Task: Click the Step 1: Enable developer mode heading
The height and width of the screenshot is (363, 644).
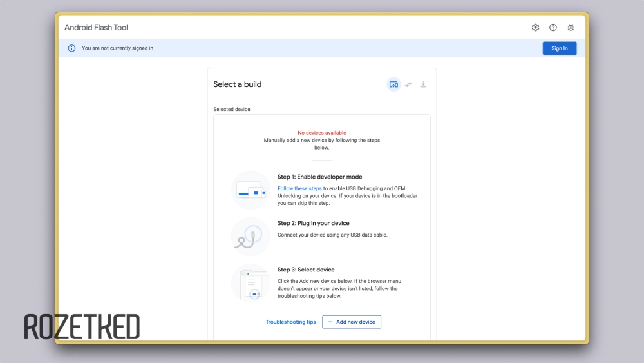Action: tap(319, 177)
